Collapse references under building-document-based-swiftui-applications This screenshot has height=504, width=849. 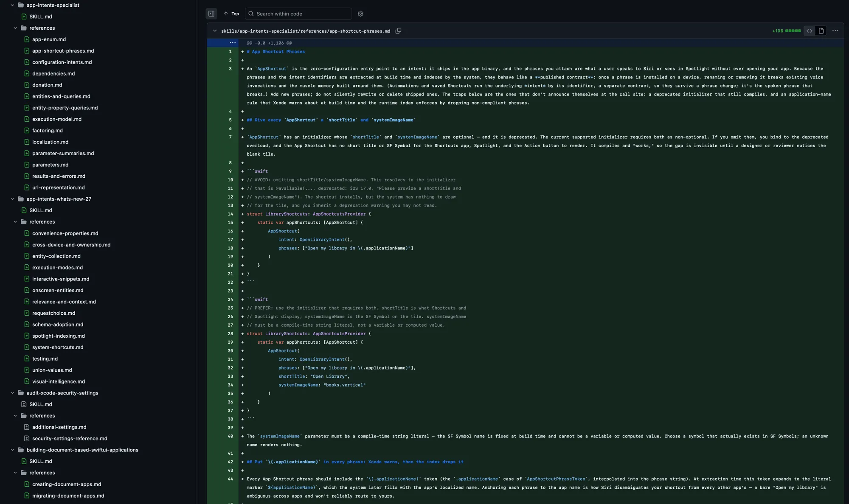pos(15,473)
